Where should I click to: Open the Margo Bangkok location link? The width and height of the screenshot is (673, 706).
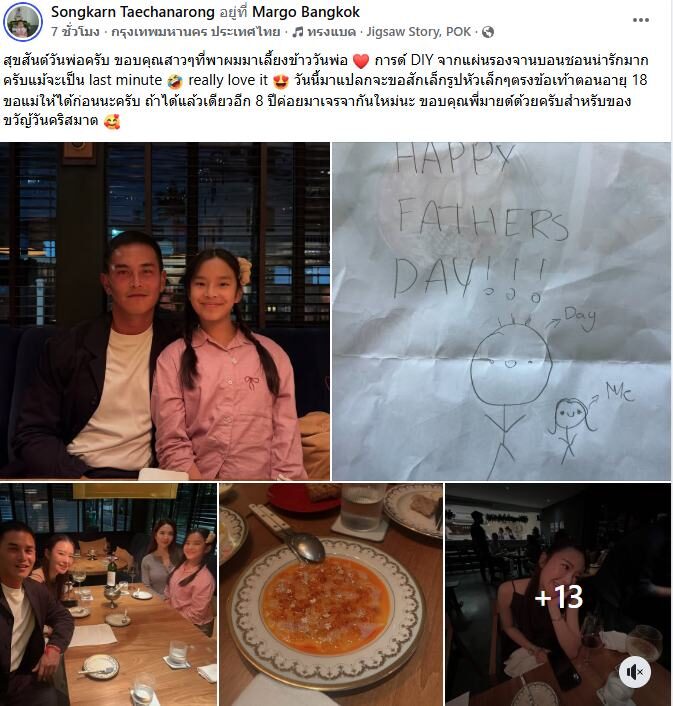click(x=306, y=12)
